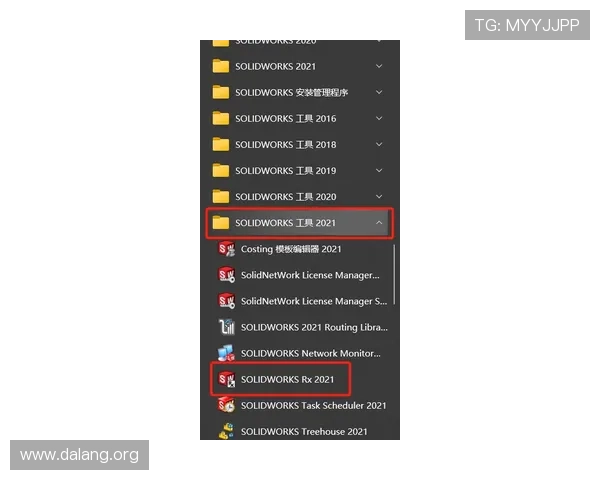Expand the SOLIDWORKS 2021 folder chevron

(378, 66)
